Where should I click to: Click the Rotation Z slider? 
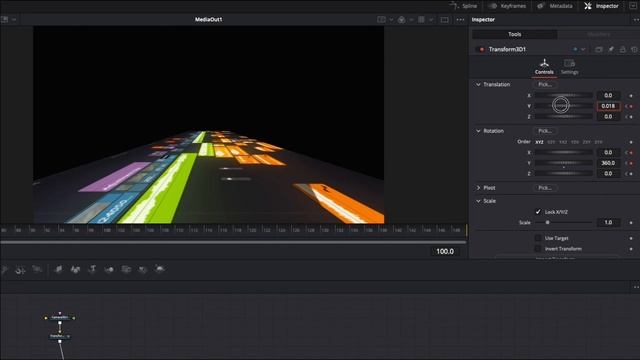564,173
